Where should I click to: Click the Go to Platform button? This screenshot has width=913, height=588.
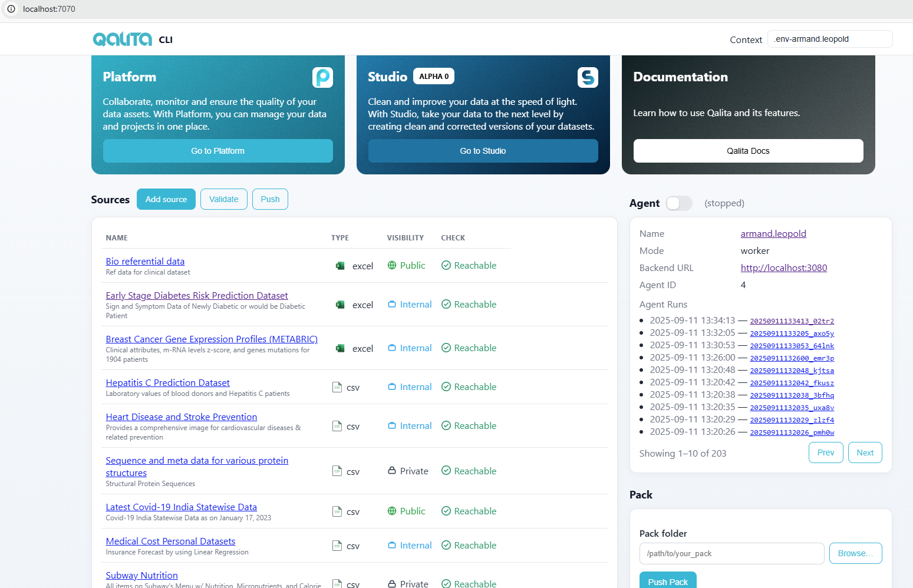tap(217, 151)
